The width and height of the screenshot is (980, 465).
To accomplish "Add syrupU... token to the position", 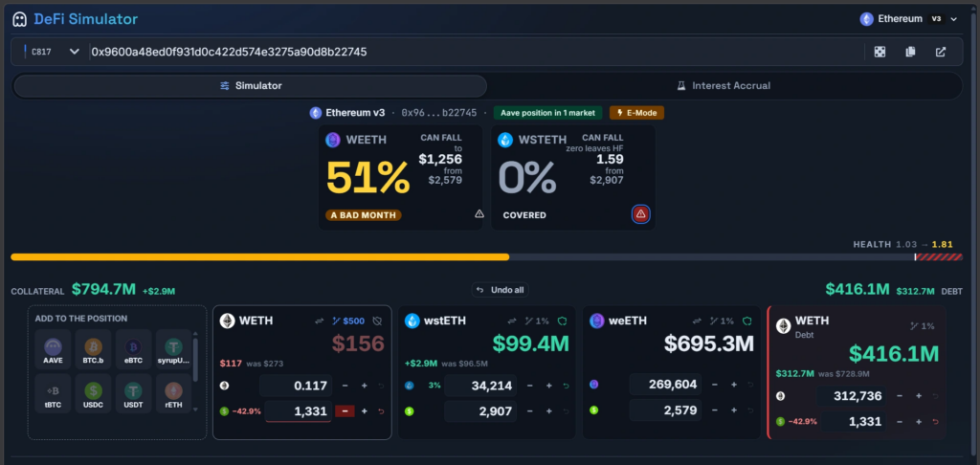I will click(x=173, y=348).
